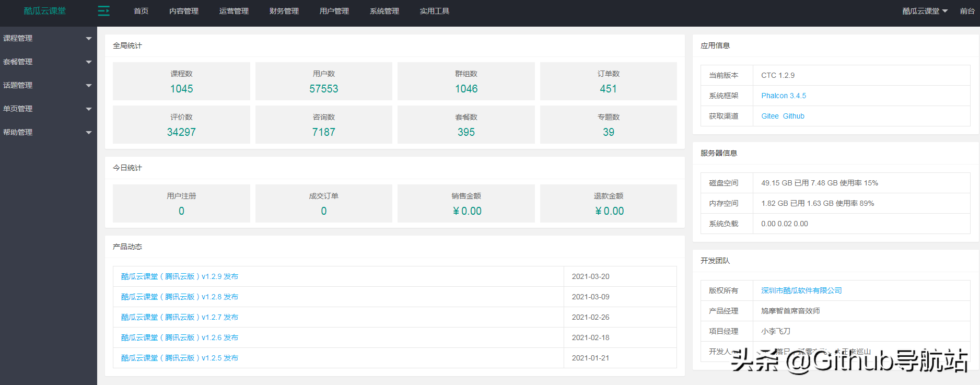The height and width of the screenshot is (385, 980).
Task: Open the 运营管理 menu
Action: coord(234,11)
